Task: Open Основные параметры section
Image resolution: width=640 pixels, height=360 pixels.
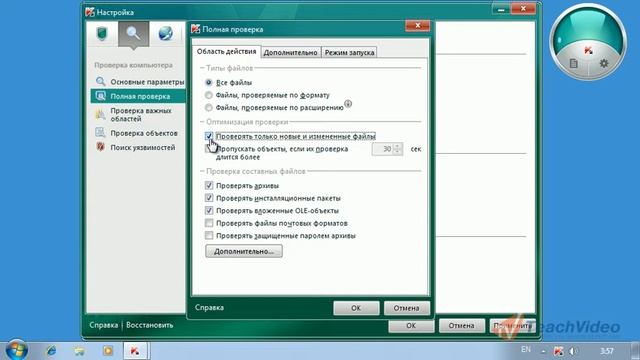Action: 147,82
